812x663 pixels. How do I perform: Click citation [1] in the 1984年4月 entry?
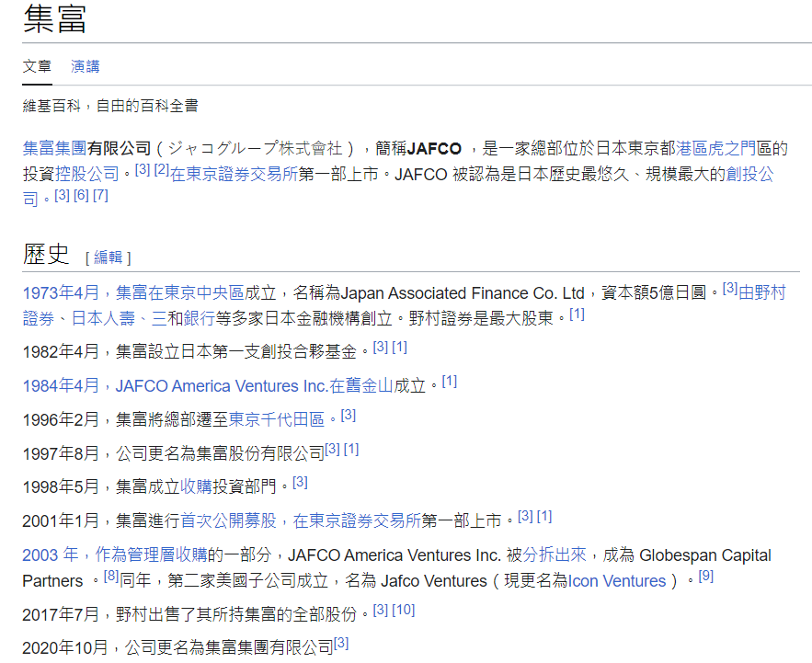click(450, 382)
